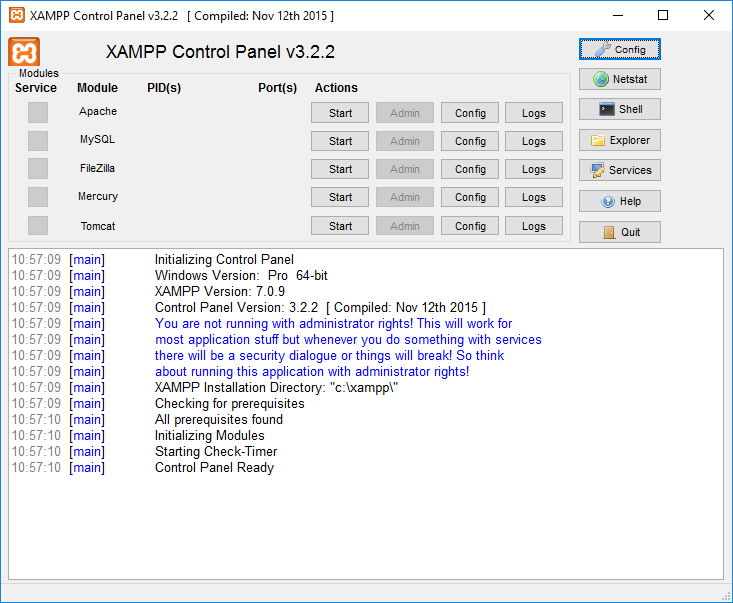Click the XAMPP title bar icon
This screenshot has height=603, width=733.
coord(17,15)
